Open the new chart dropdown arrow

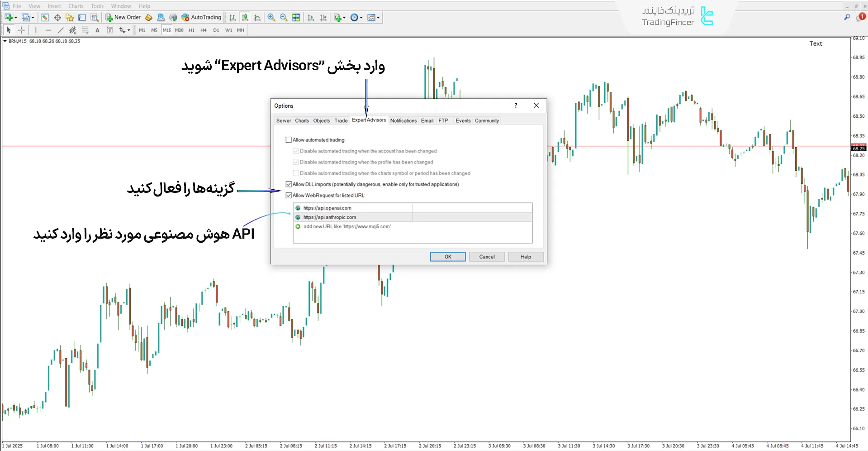tap(16, 18)
